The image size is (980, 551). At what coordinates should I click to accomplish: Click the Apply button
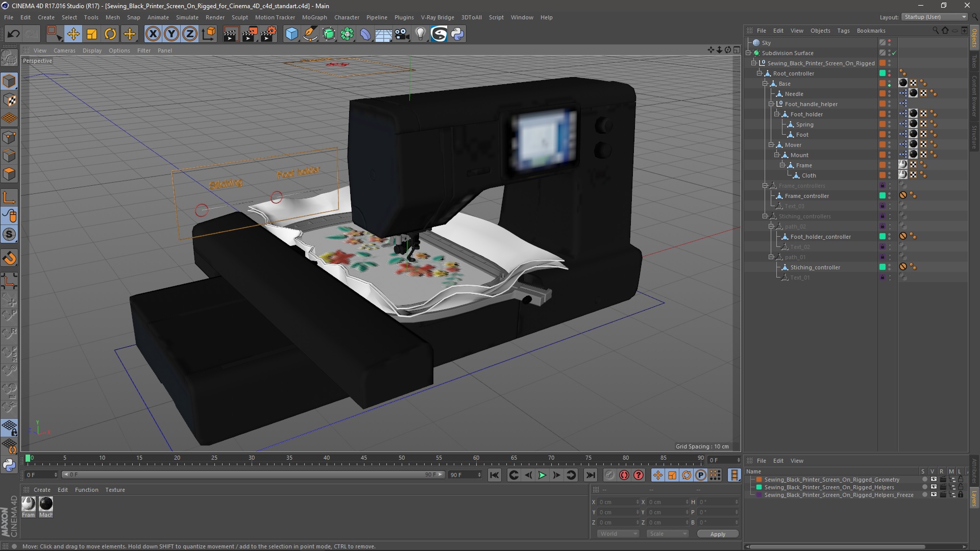click(x=717, y=534)
